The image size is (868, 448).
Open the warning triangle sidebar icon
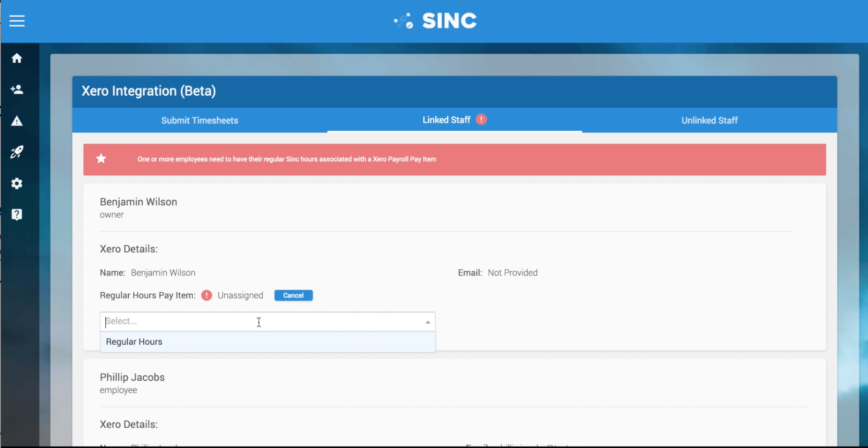pos(17,121)
